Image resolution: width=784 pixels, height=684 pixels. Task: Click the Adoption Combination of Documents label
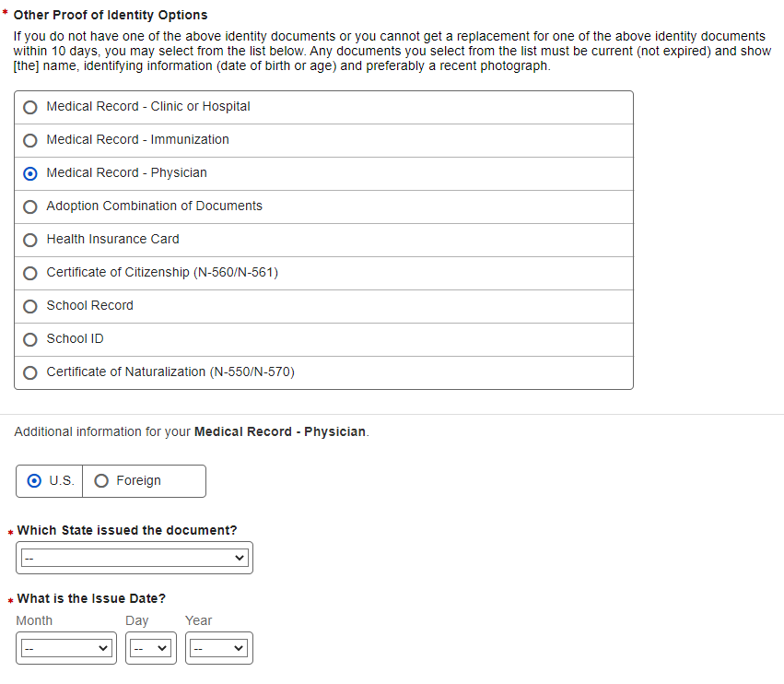coord(154,206)
